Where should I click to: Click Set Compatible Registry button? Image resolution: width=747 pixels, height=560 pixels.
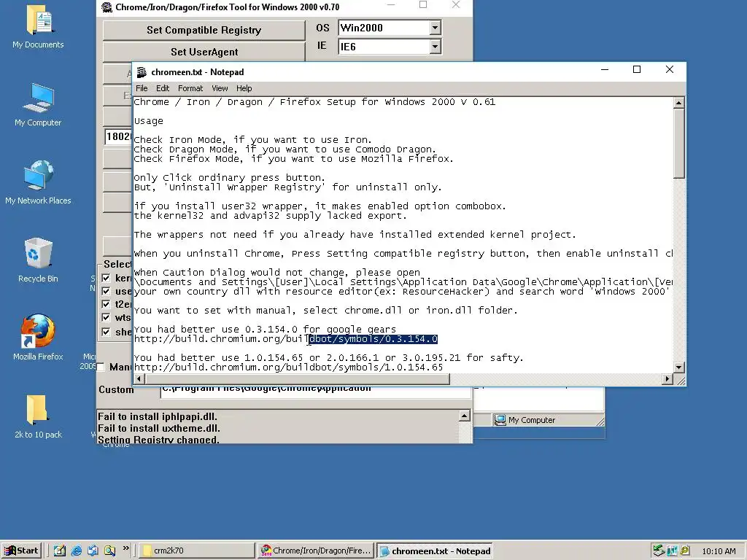204,30
